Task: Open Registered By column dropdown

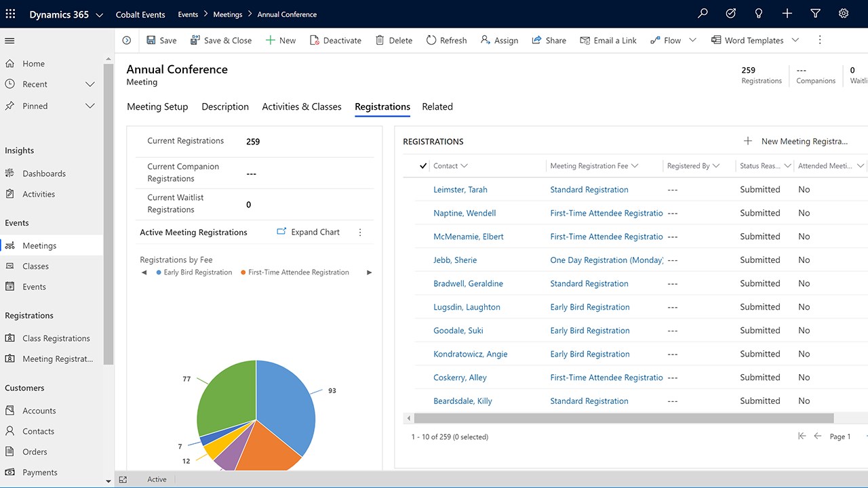Action: tap(716, 166)
